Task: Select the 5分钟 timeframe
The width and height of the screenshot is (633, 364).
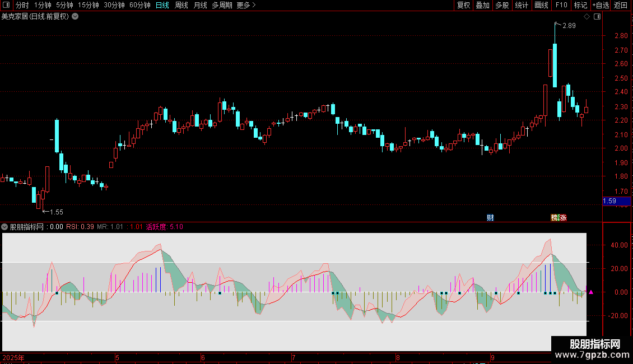Action: [x=64, y=5]
